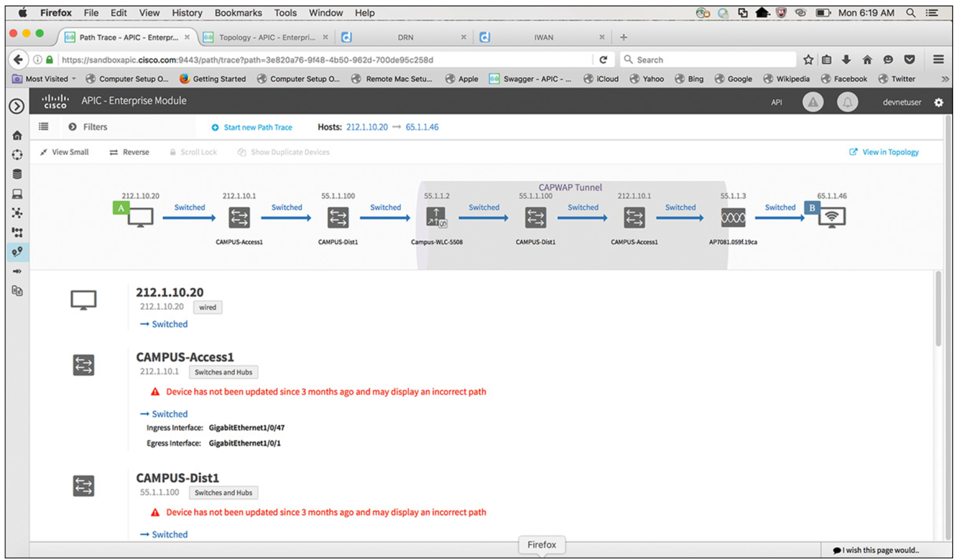Reverse the path trace direction
This screenshot has height=560, width=957.
coord(129,152)
